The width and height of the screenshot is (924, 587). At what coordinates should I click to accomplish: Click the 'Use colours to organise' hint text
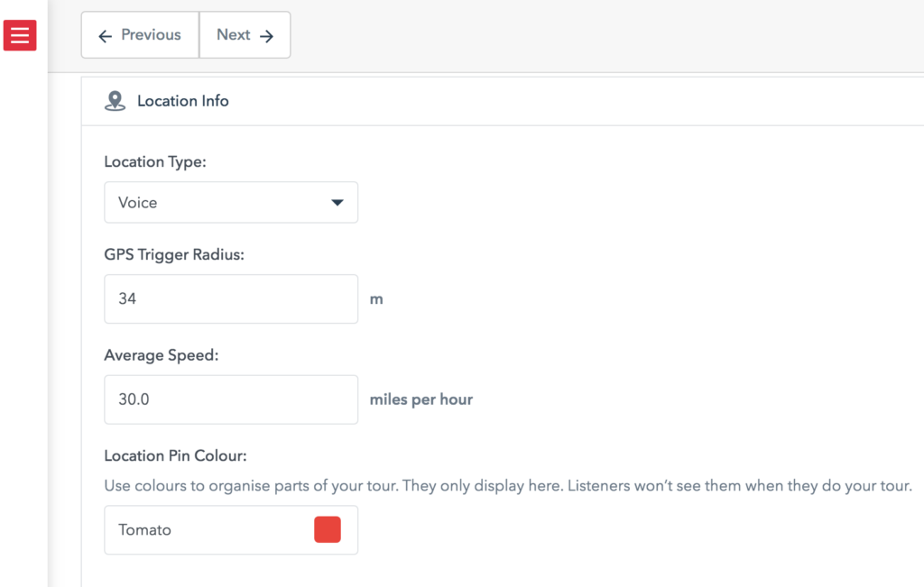pyautogui.click(x=508, y=486)
